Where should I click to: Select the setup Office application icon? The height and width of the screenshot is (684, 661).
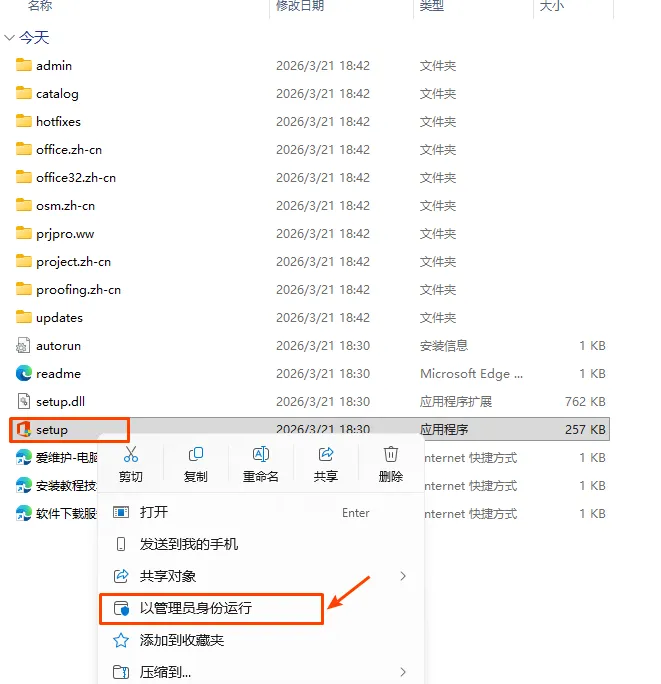tap(24, 430)
